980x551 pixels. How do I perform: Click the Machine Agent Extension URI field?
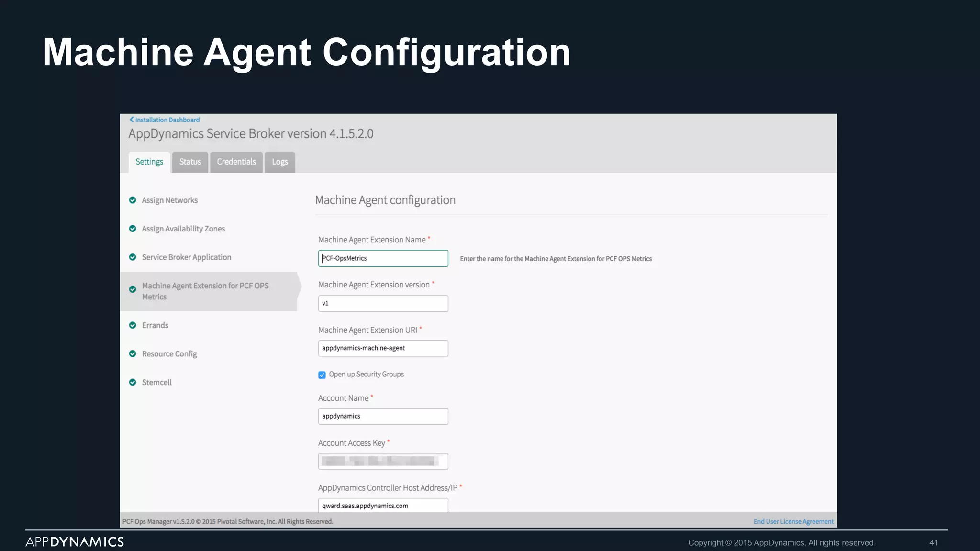[x=383, y=348]
